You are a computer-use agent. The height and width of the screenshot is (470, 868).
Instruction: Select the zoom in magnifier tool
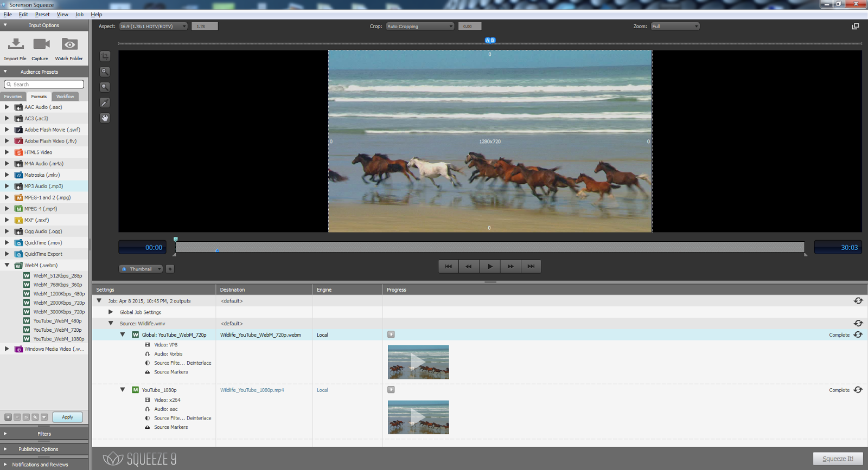click(105, 72)
